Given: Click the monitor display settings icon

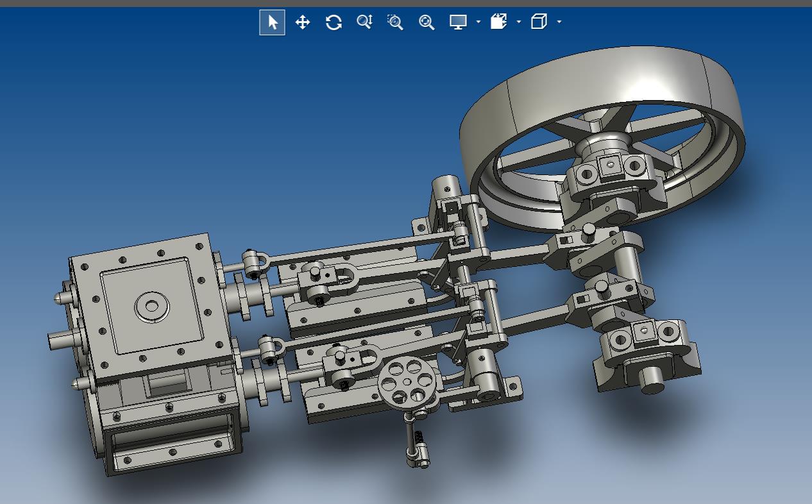Looking at the screenshot, I should pos(458,22).
